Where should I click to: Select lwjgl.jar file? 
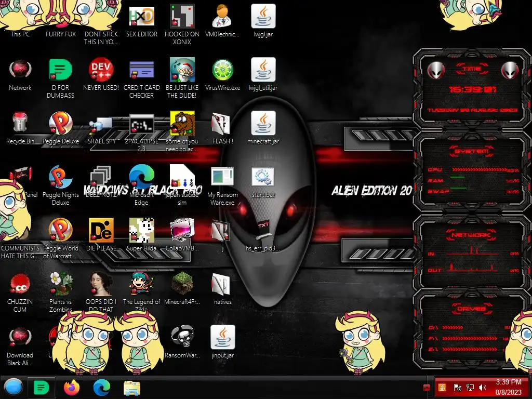263,20
